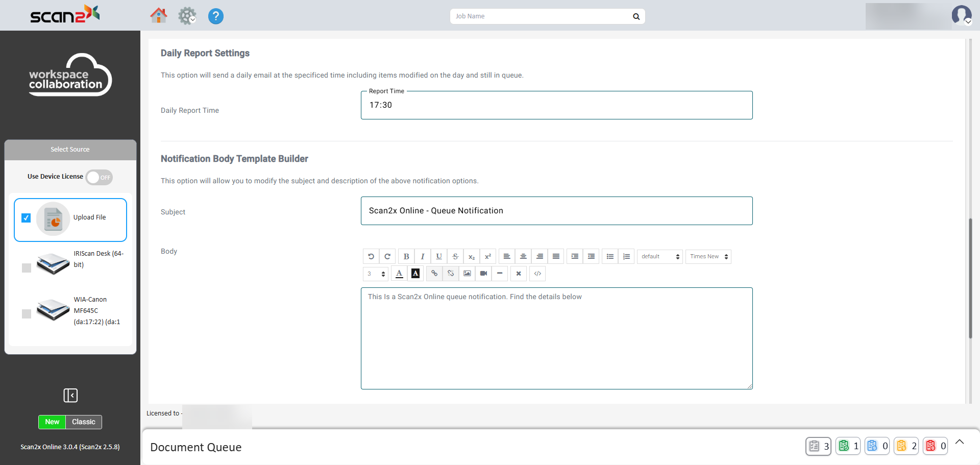This screenshot has height=465, width=980.
Task: Pick the text background color swatch
Action: 415,274
